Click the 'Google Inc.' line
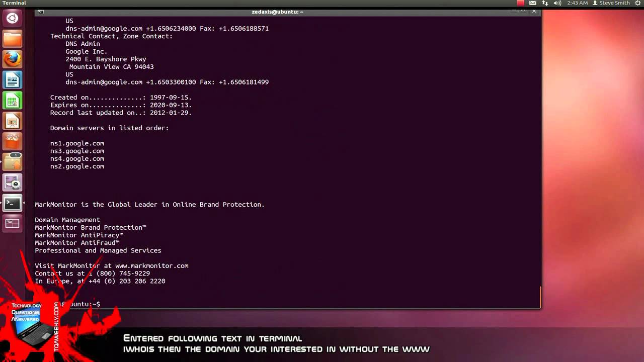Viewport: 644px width, 362px height. 87,51
